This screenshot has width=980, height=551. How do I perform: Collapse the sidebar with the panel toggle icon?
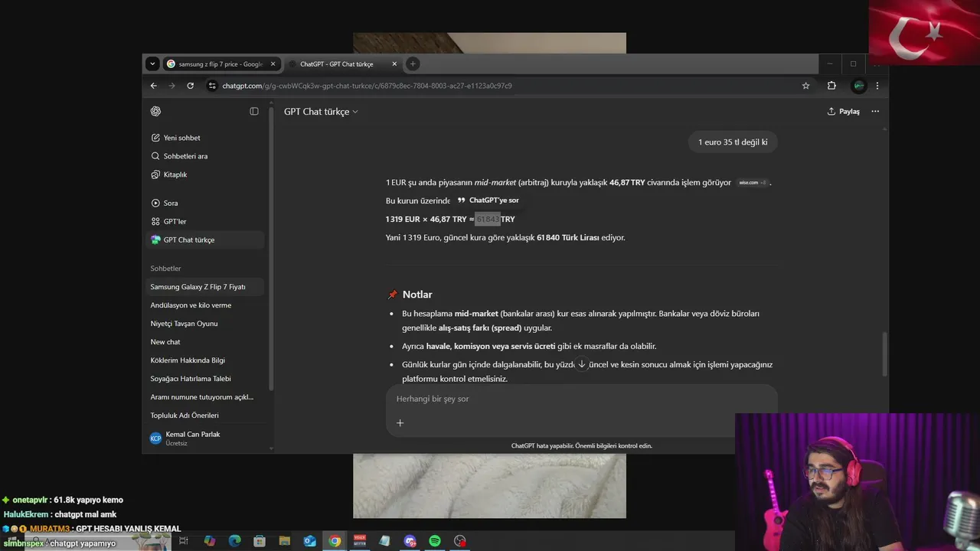click(254, 111)
